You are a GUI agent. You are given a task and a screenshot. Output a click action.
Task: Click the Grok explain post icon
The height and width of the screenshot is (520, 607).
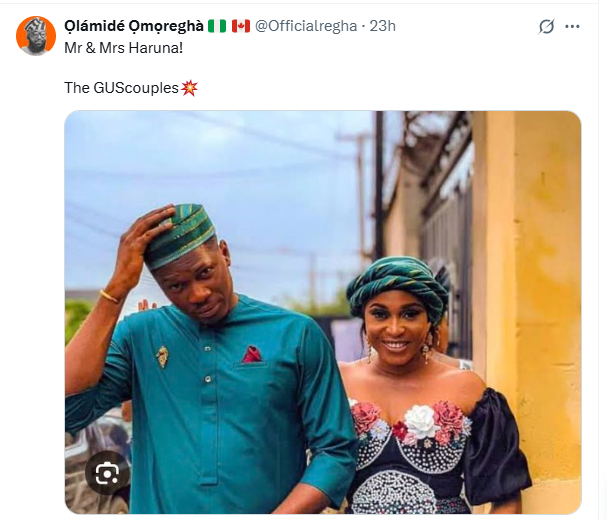coord(547,27)
